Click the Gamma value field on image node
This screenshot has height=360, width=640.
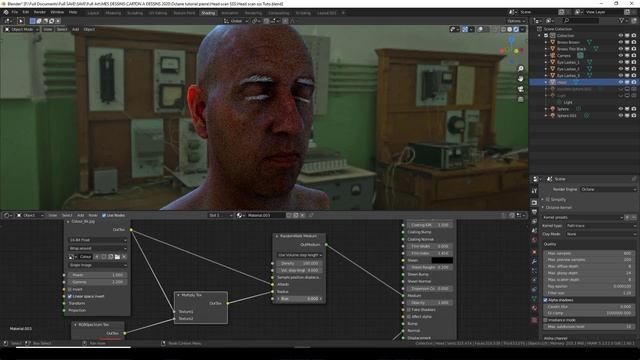point(97,282)
